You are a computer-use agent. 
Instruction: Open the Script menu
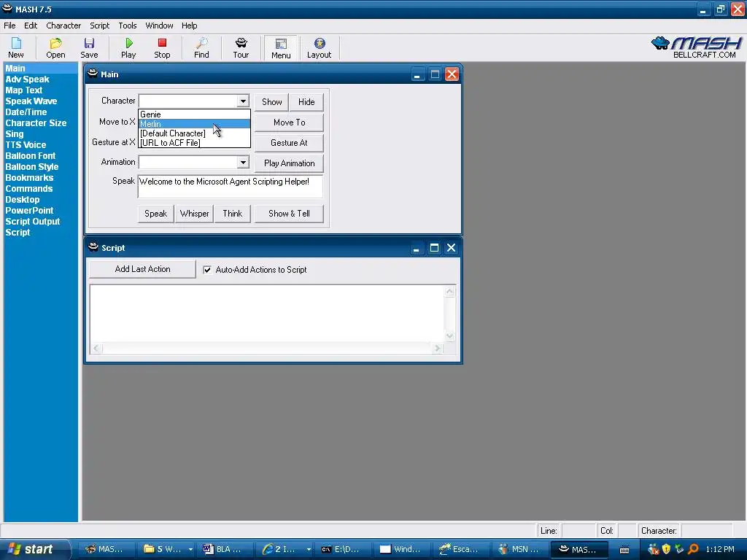click(99, 26)
